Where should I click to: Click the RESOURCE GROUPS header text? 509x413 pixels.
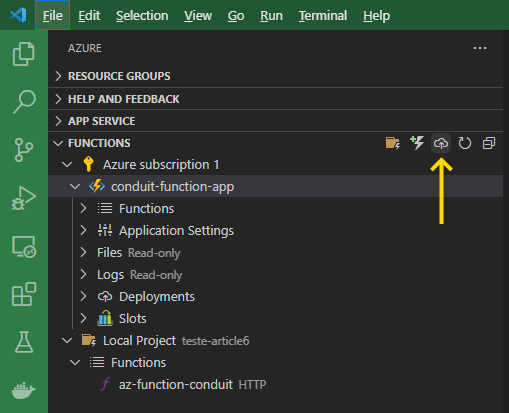119,76
